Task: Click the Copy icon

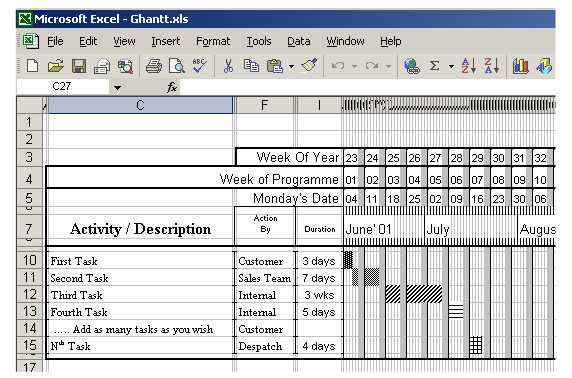Action: point(251,66)
